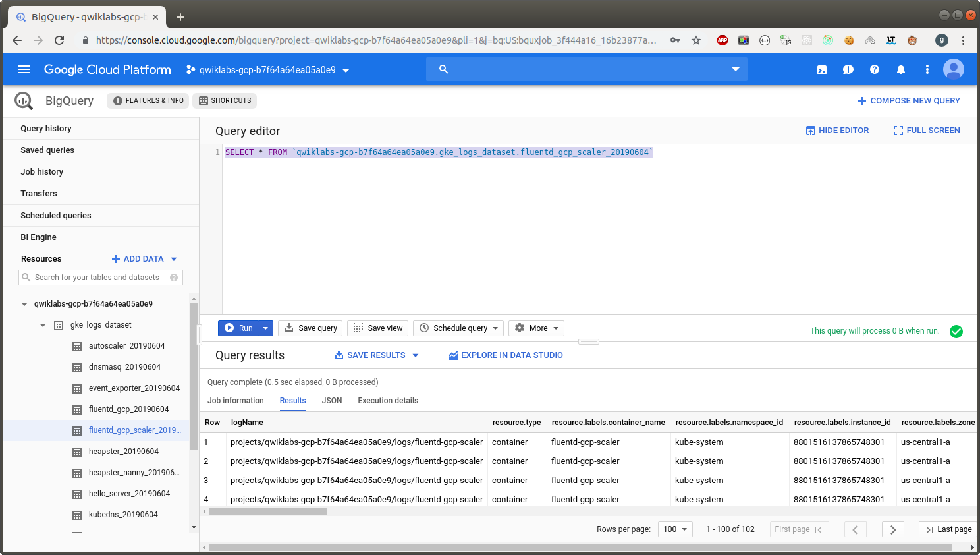Open Saved queries in sidebar
Screen dimensions: 980x555
pyautogui.click(x=101, y=150)
